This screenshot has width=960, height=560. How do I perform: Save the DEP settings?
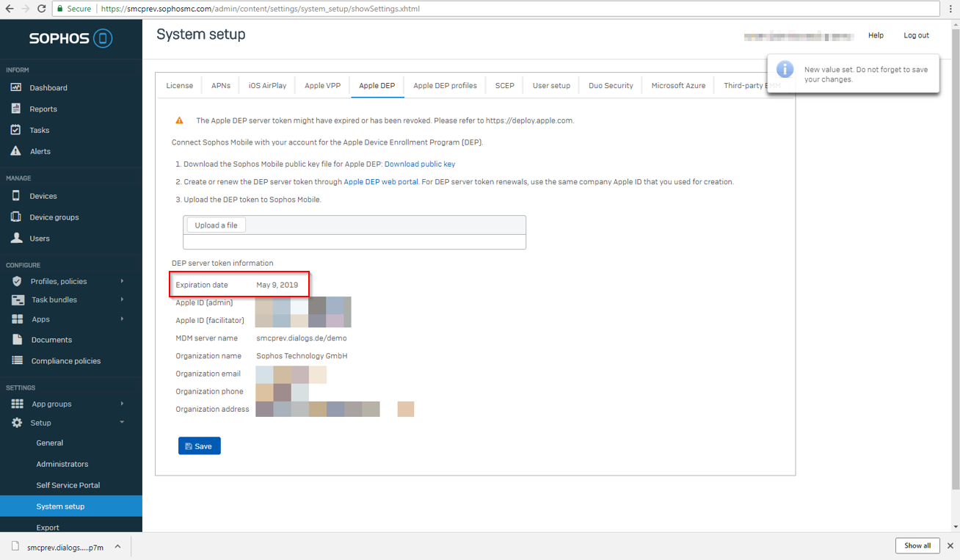click(x=199, y=446)
